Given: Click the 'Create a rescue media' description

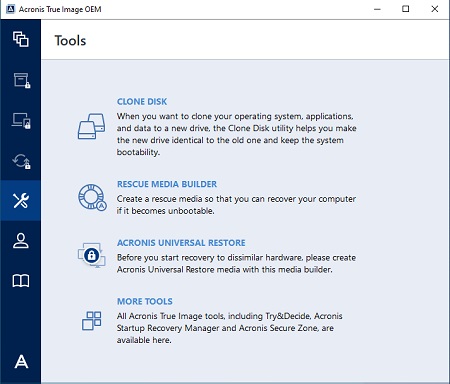Looking at the screenshot, I should tap(236, 205).
